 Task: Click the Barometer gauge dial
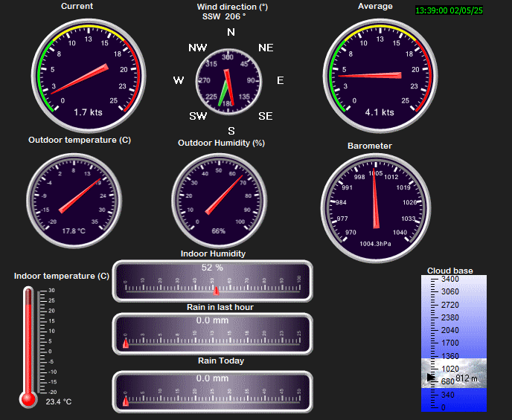pyautogui.click(x=376, y=207)
